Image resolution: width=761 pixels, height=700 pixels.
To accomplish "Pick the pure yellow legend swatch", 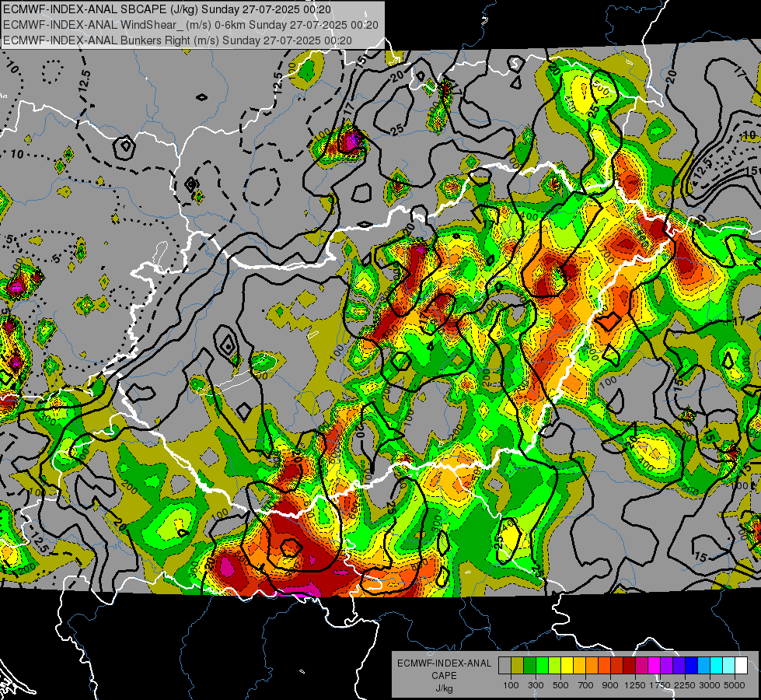I will pyautogui.click(x=567, y=666).
